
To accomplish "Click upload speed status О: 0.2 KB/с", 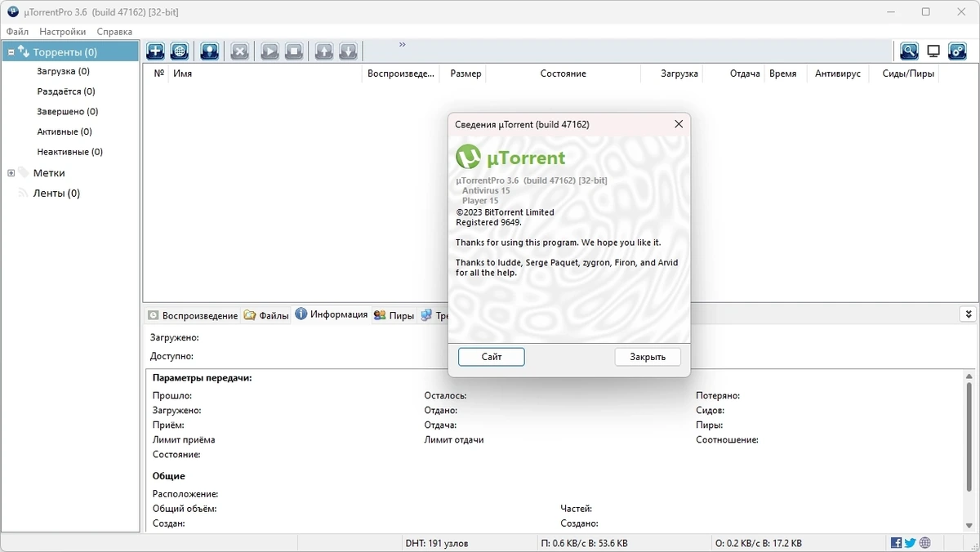I will tap(758, 543).
